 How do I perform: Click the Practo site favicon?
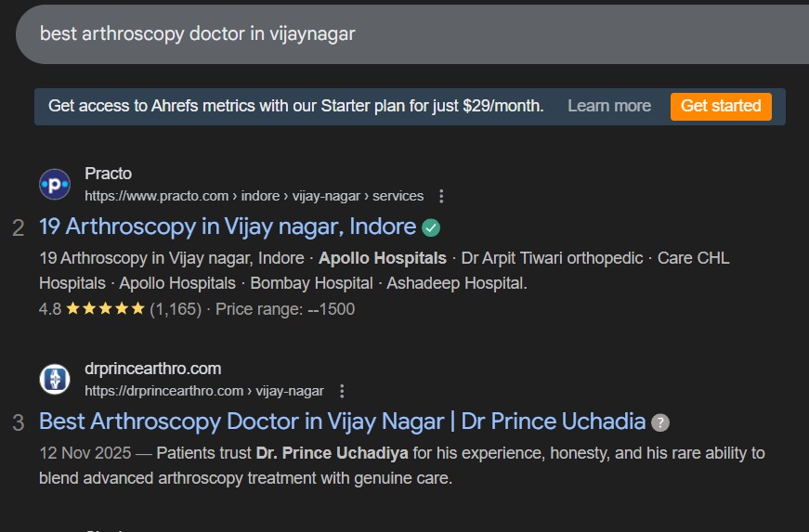pos(55,184)
